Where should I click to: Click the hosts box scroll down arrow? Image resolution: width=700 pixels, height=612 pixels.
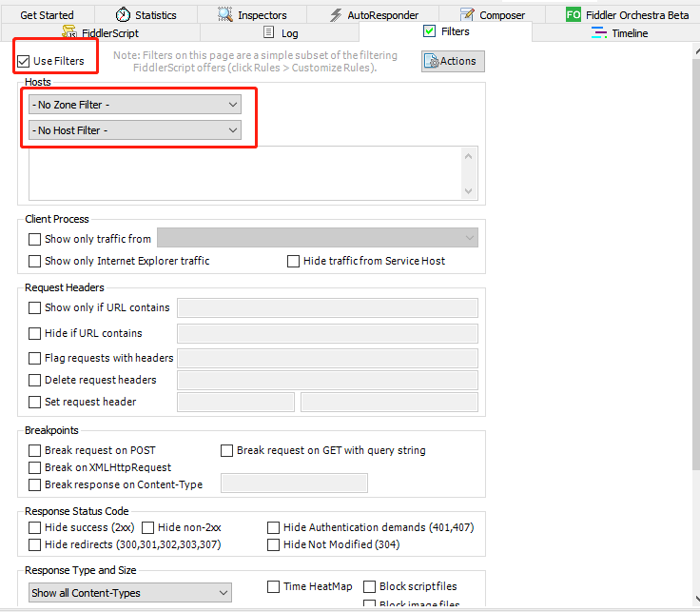tap(468, 191)
